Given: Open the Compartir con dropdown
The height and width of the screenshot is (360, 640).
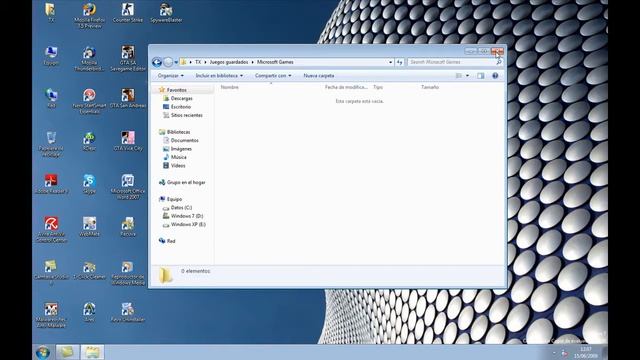Looking at the screenshot, I should coord(273,76).
